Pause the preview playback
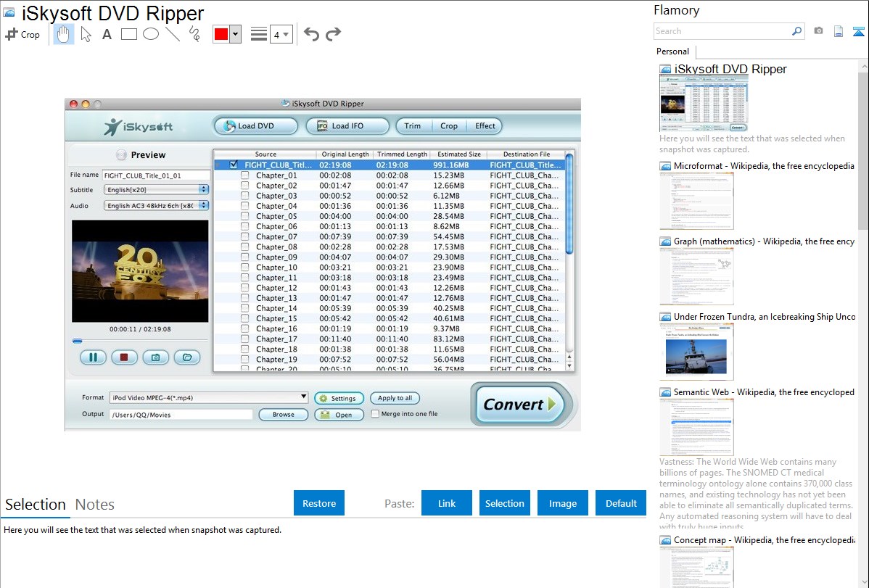Screen dimensions: 869x588 tap(93, 357)
